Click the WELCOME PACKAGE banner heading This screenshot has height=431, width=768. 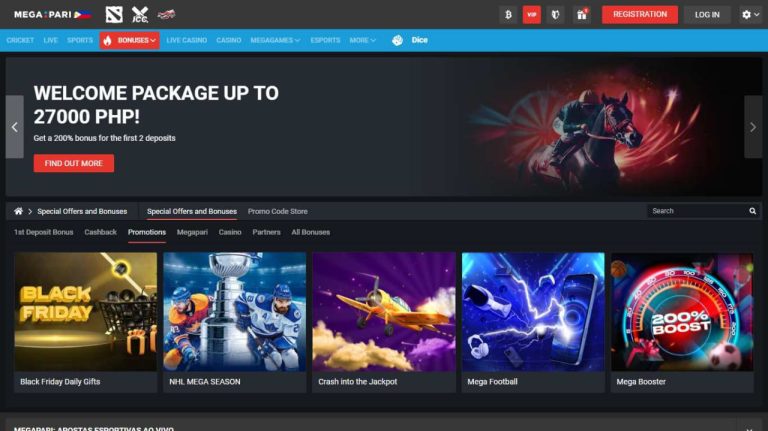(156, 105)
